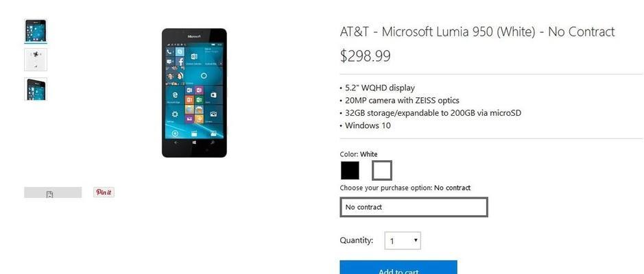The image size is (644, 274).
Task: Show the white back view thumbnail
Action: click(x=36, y=60)
